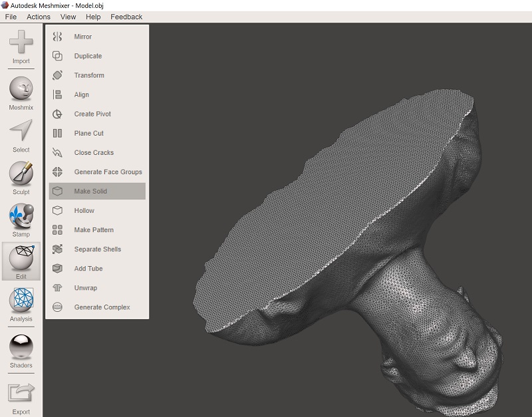Open the Feedback menu
Screen dimensions: 532x417
coord(126,17)
